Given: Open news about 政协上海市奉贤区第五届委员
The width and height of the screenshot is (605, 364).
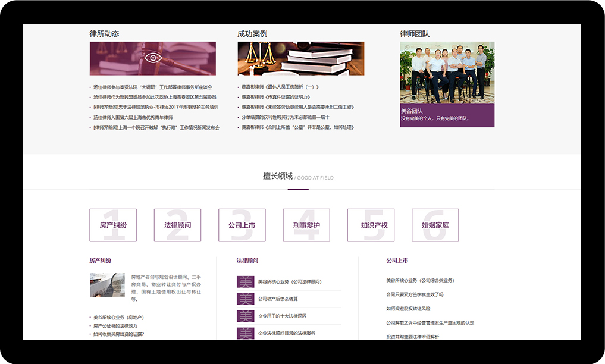Looking at the screenshot, I should point(155,97).
